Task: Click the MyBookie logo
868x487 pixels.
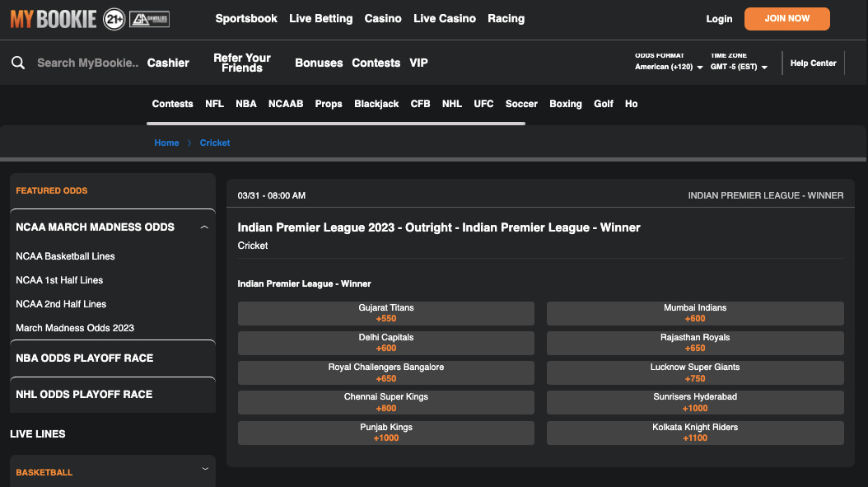Action: pos(54,19)
